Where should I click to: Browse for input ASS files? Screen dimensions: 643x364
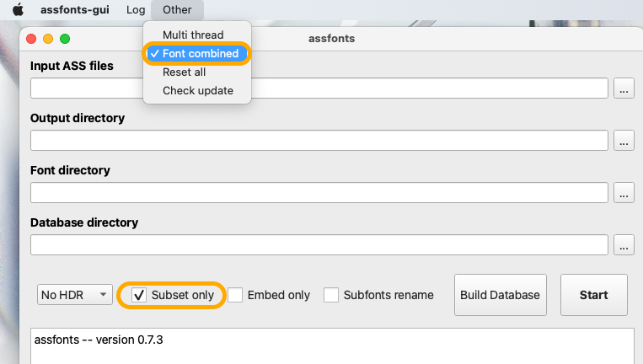click(624, 88)
